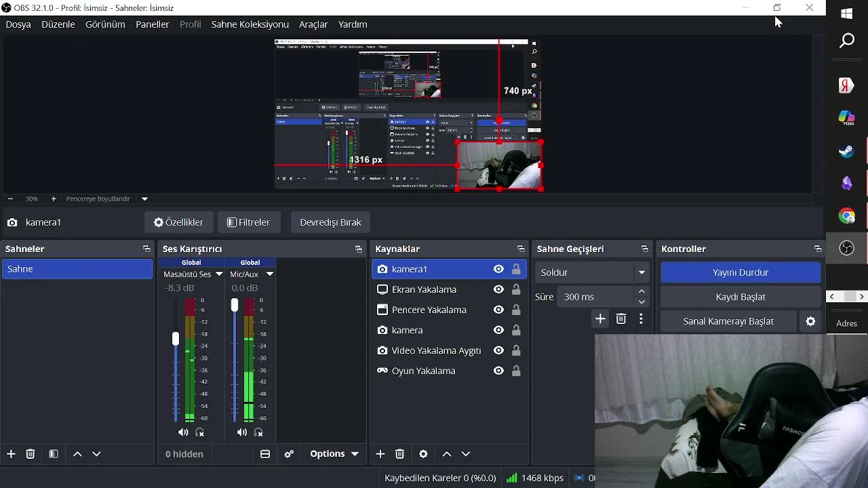Image resolution: width=868 pixels, height=488 pixels.
Task: Lock the Oyun Yakalama source
Action: tap(516, 371)
